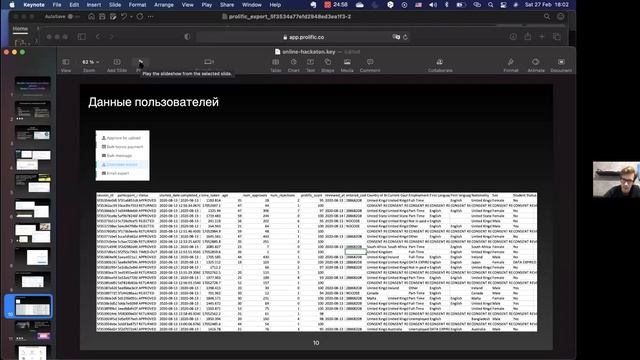Viewport: 640px width, 360px height.
Task: Play the slideshow from the selected slide
Action: point(140,64)
